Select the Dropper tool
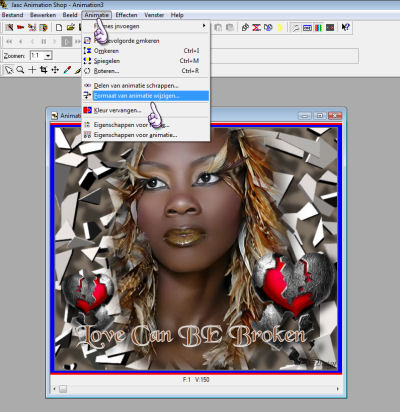 coord(67,70)
